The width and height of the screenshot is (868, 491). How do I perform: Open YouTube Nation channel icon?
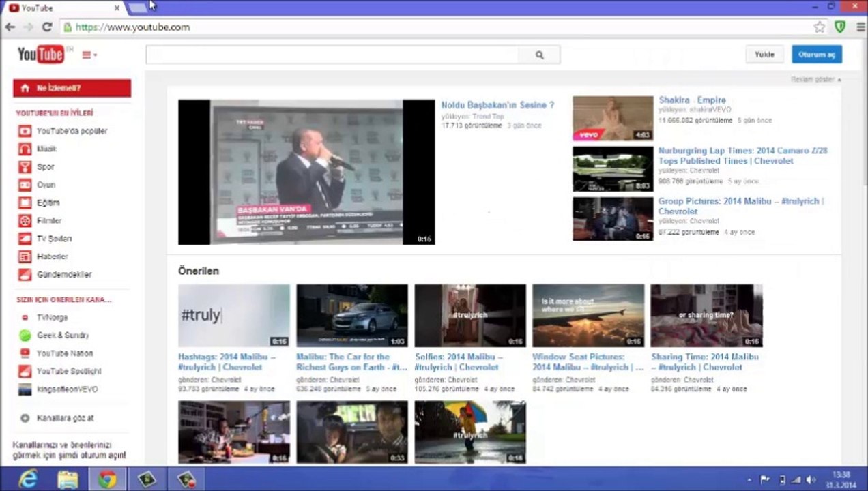(x=25, y=353)
